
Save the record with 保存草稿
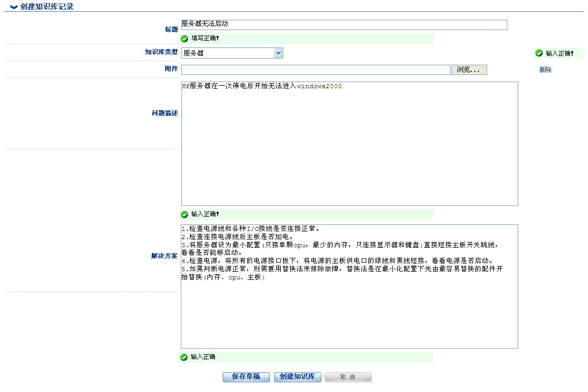(x=246, y=377)
